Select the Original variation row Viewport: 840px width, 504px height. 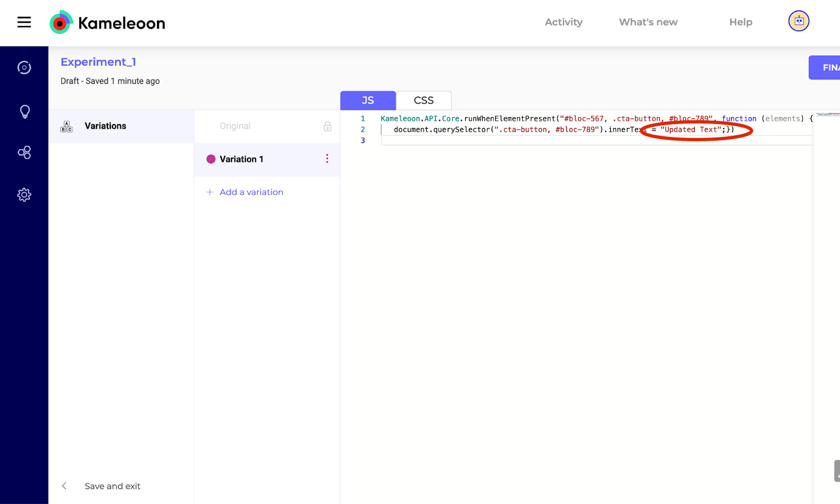pos(235,126)
